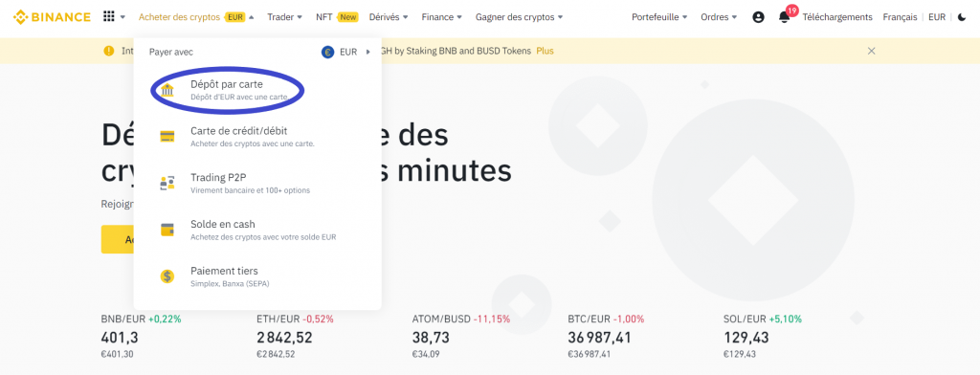Expand the Acheter des cryptos menu

point(196,17)
